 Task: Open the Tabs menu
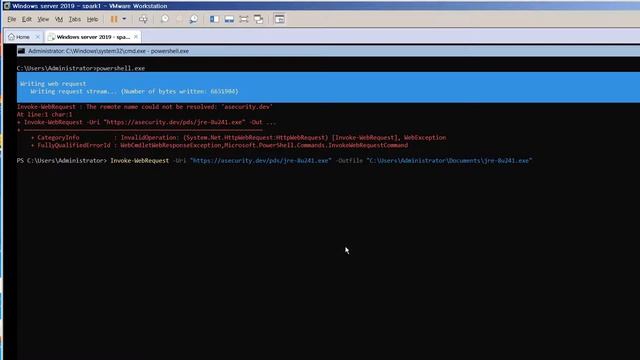coord(74,19)
